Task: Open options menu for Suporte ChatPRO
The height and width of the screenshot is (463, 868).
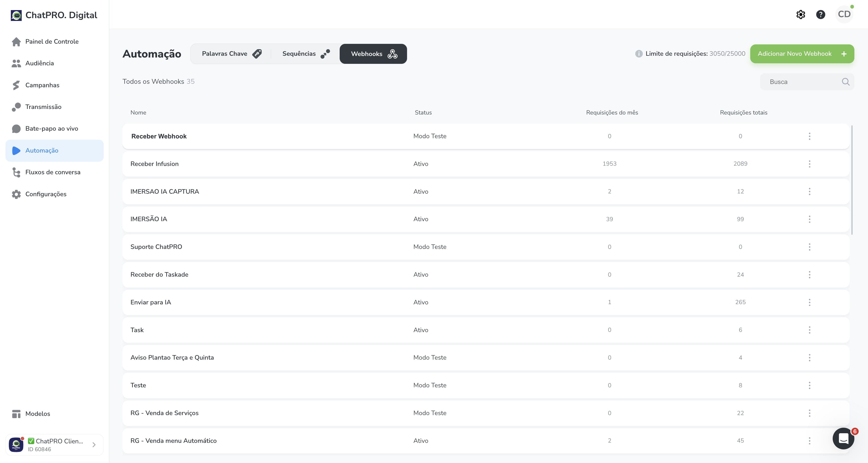Action: point(809,247)
